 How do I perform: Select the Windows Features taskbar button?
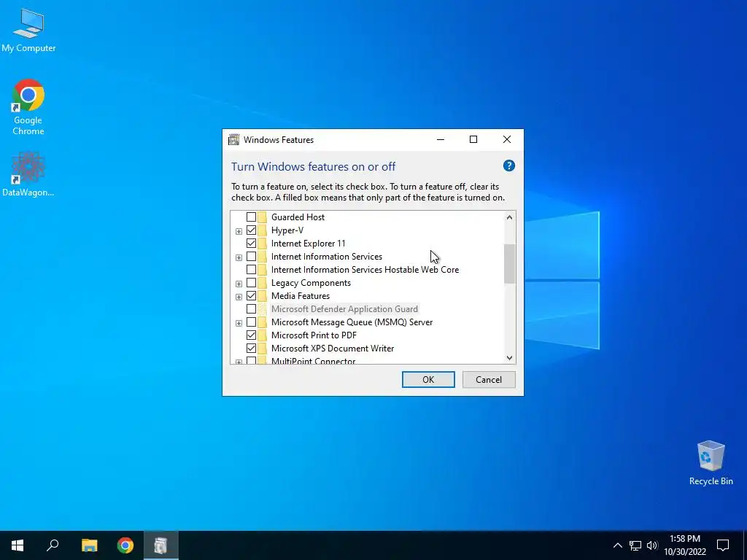point(161,545)
